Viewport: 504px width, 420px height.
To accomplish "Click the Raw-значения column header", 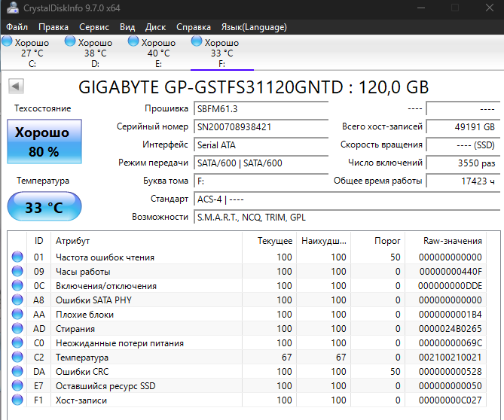I will click(445, 241).
